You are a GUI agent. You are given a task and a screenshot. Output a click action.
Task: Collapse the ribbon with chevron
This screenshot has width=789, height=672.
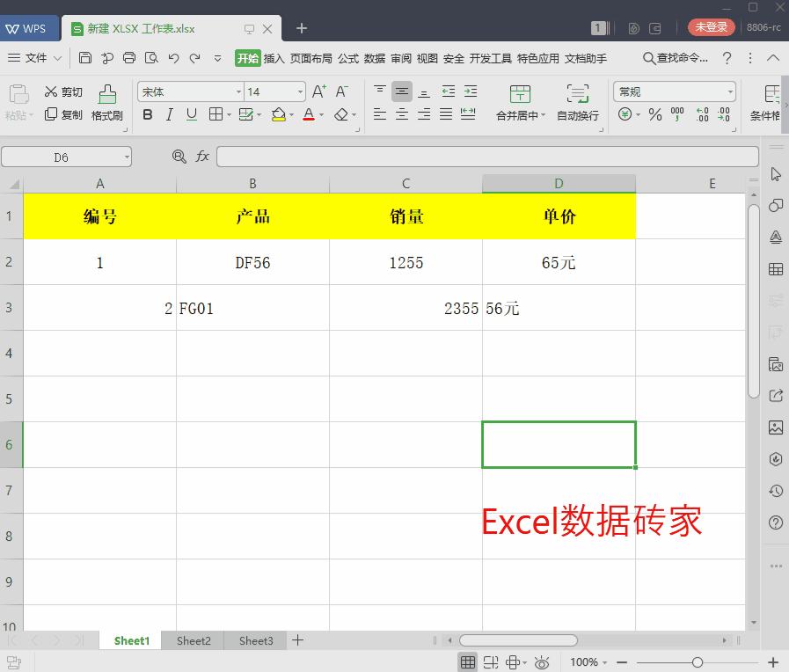point(773,58)
